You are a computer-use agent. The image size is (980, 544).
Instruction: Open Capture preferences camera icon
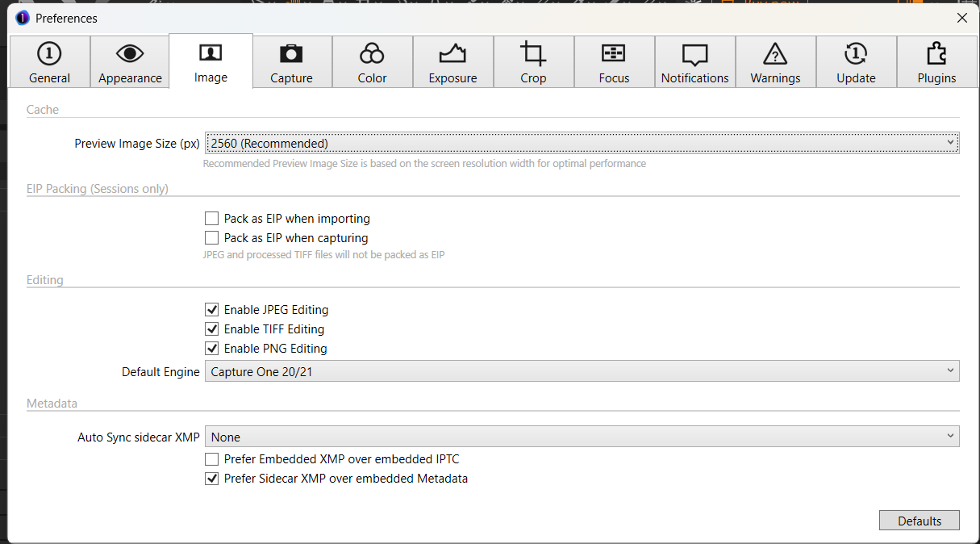[291, 54]
